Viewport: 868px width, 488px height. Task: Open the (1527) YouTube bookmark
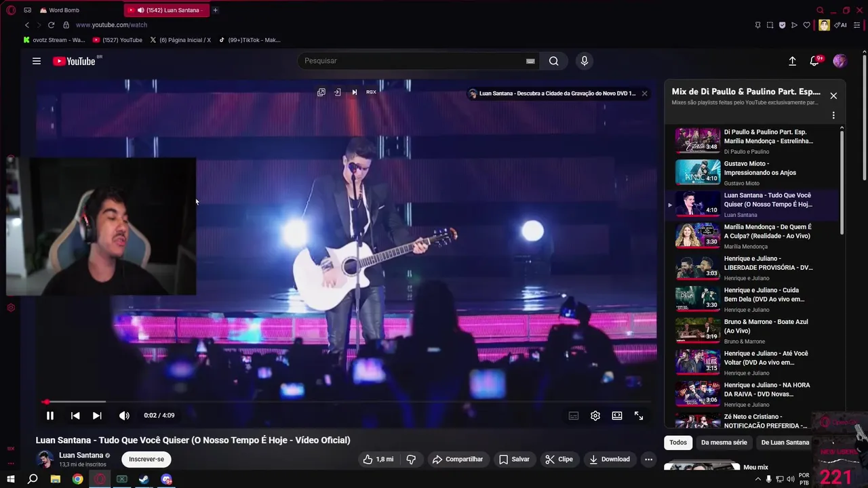click(x=117, y=40)
